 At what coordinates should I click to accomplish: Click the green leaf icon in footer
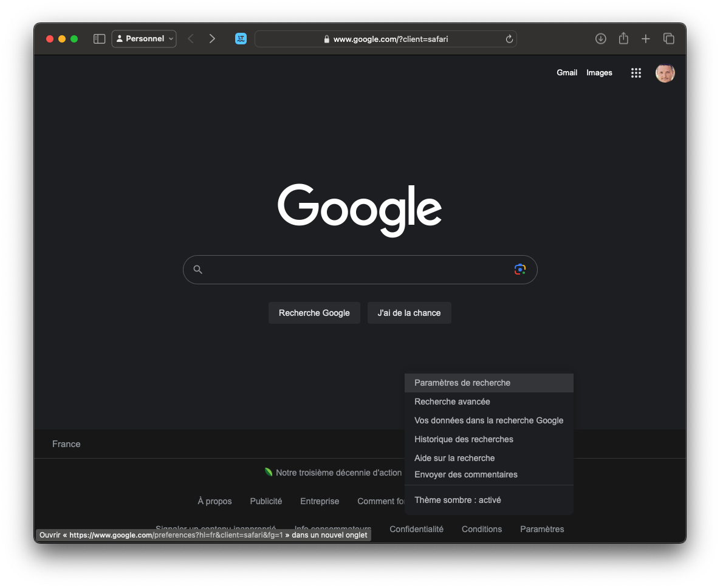click(x=269, y=472)
